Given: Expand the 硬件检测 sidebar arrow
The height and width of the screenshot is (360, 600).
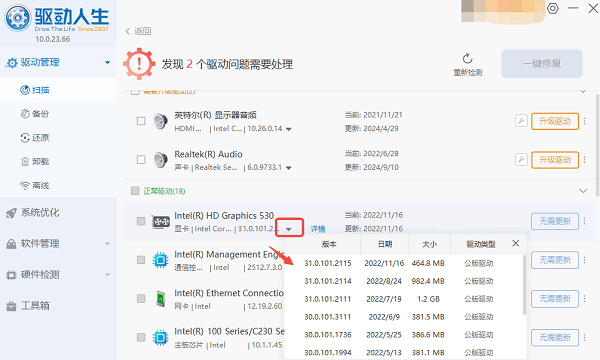Looking at the screenshot, I should [108, 275].
